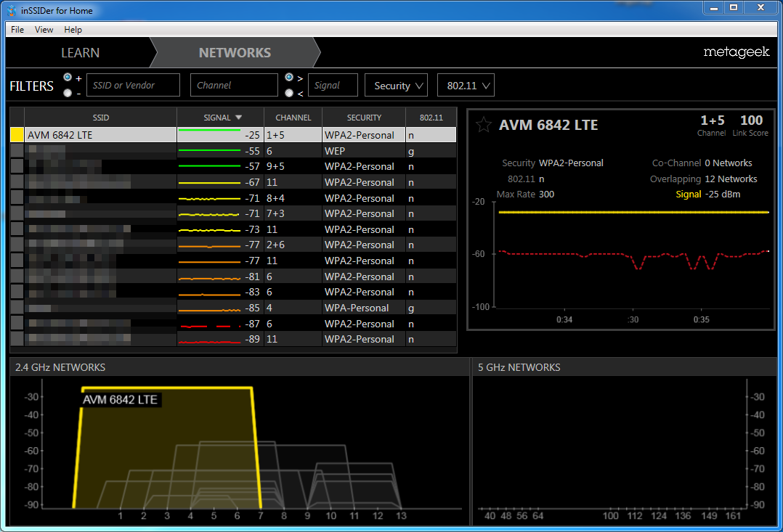
Task: Toggle checkbox of the channel 8+4 row
Action: (17, 197)
